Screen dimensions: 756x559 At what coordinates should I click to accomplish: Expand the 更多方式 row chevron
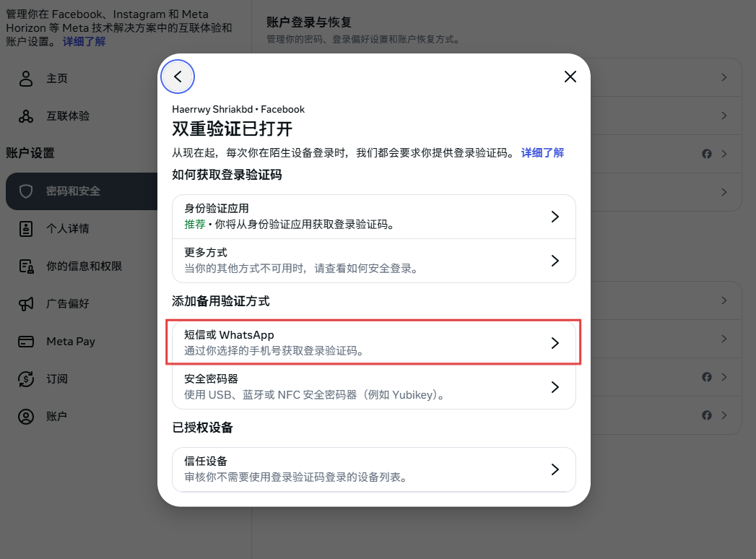555,261
